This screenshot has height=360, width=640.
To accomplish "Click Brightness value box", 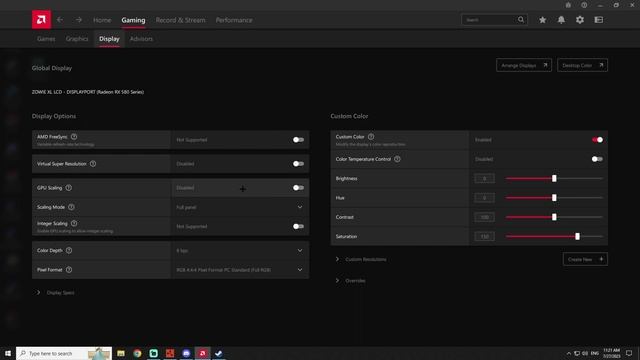I will click(484, 178).
